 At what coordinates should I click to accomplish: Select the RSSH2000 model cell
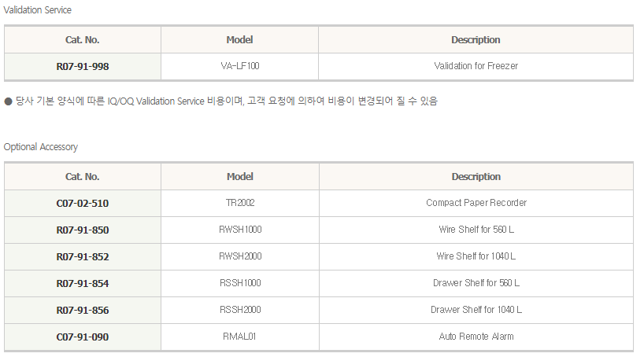[x=240, y=309]
